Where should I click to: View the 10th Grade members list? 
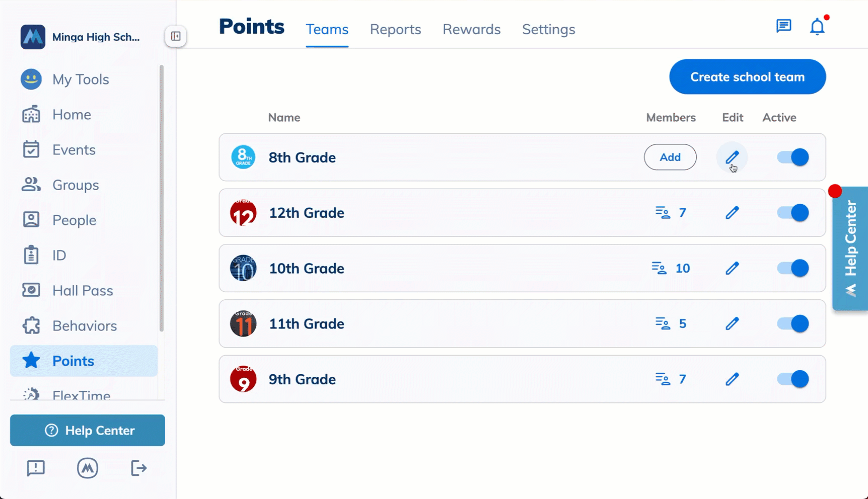(x=671, y=268)
